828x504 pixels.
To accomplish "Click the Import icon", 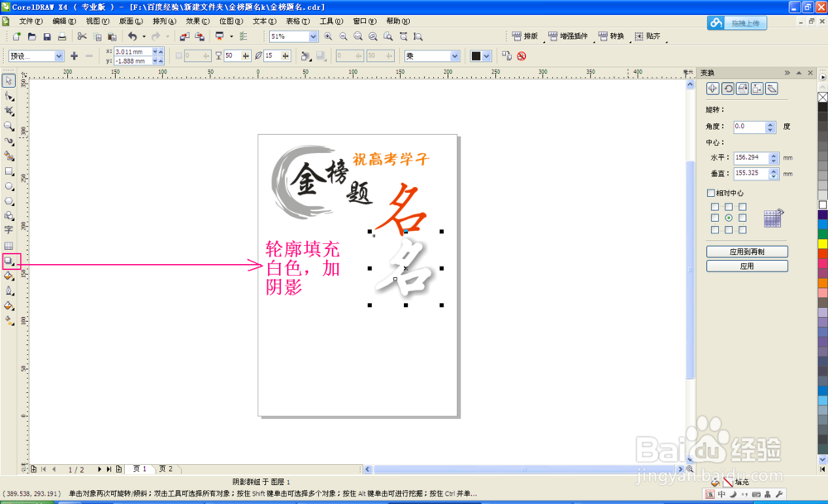I will 185,36.
